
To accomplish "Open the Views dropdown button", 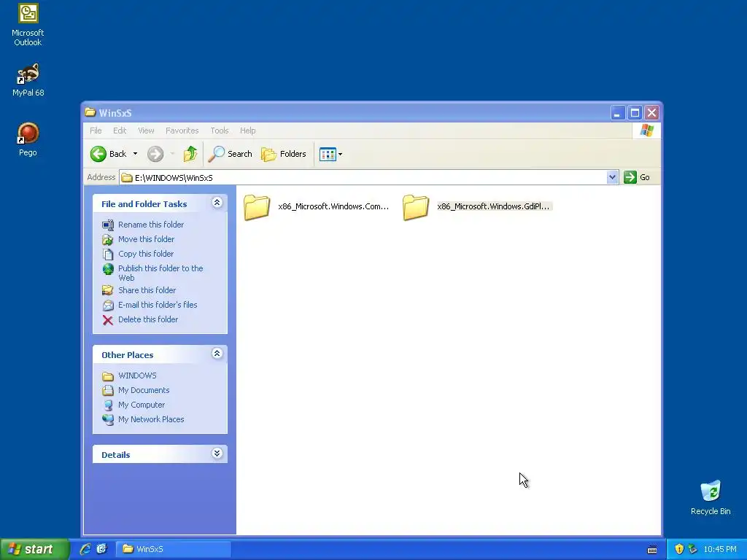I will tap(330, 154).
